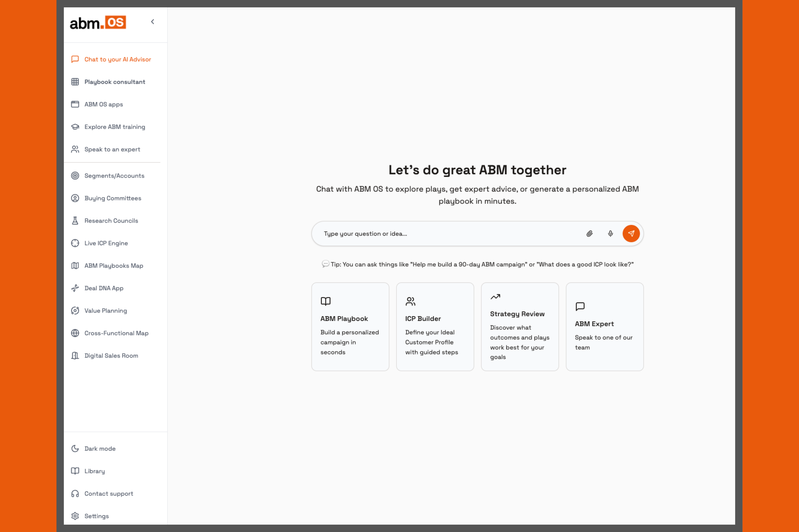Select Chat to your AI Advisor
The image size is (799, 532).
point(117,59)
